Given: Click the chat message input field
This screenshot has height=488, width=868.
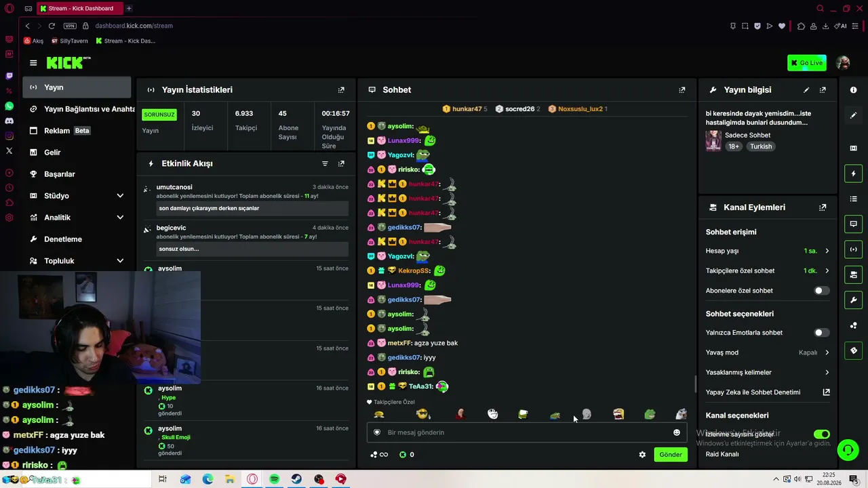Looking at the screenshot, I should [x=527, y=432].
